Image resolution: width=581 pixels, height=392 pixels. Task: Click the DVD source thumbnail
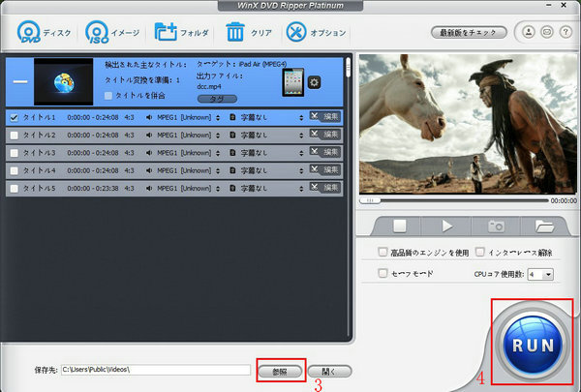point(63,81)
